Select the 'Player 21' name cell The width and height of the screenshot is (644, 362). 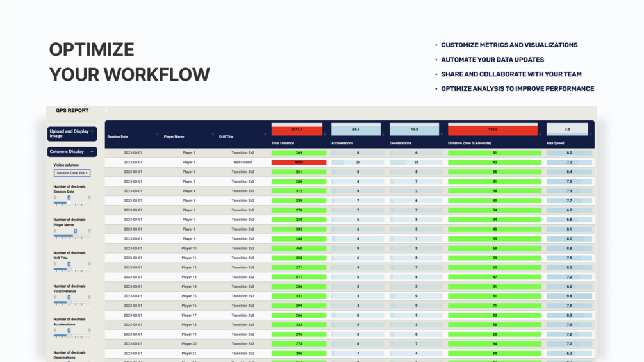tap(189, 354)
